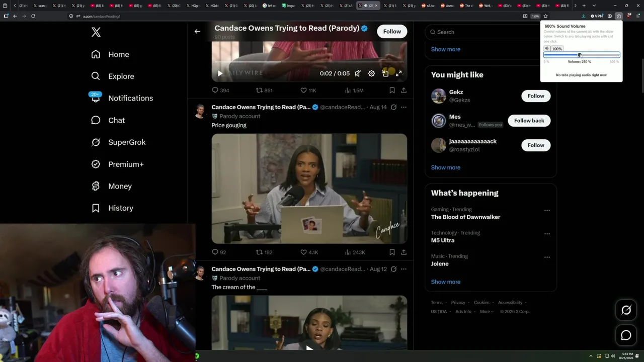Go to the X logo home icon
This screenshot has width=644, height=362.
click(96, 32)
